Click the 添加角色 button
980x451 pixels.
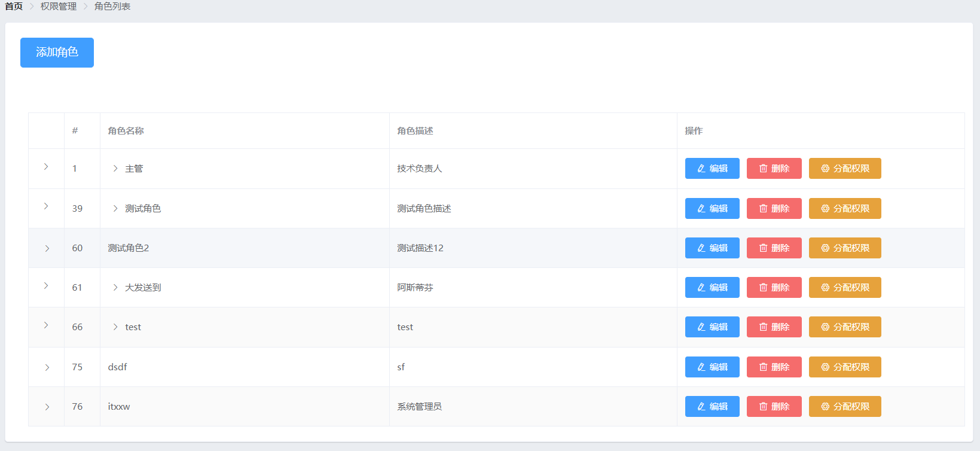(x=57, y=53)
